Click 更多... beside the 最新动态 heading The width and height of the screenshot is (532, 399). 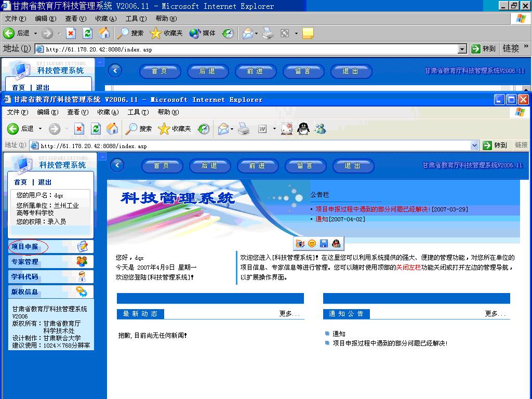click(x=289, y=314)
